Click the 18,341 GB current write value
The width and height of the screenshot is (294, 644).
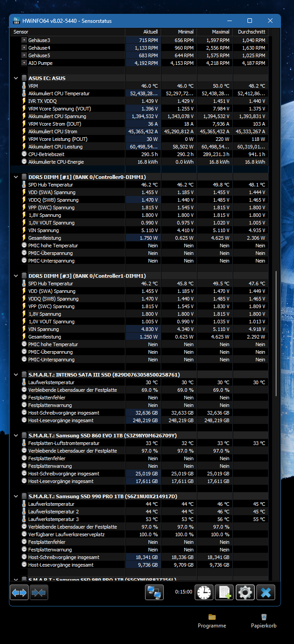pos(146,557)
